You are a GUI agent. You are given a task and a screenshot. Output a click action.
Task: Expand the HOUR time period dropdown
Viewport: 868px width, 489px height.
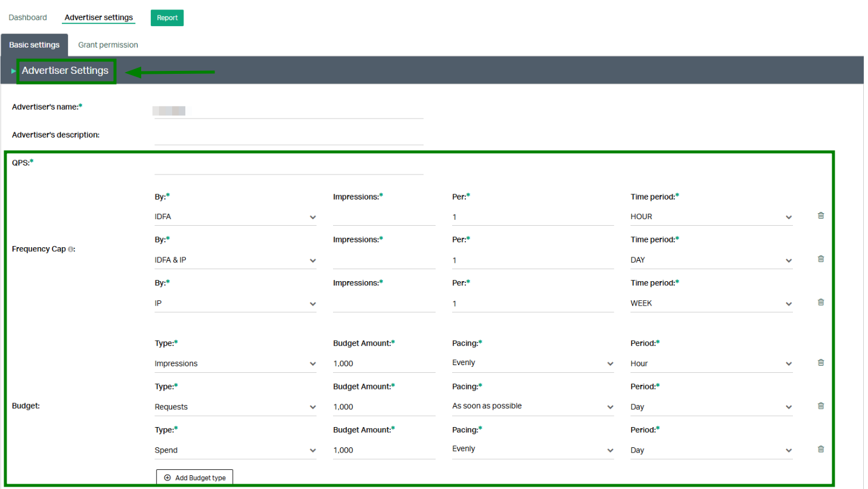click(711, 217)
